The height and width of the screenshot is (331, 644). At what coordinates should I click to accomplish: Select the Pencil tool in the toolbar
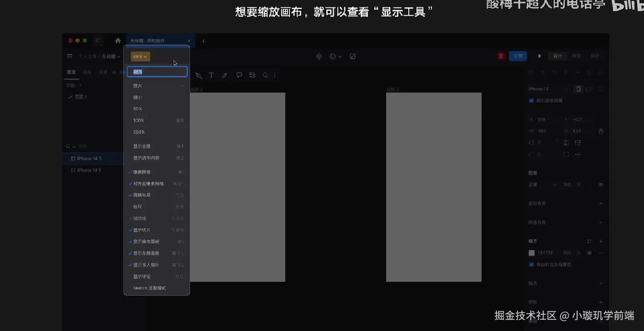coord(224,75)
